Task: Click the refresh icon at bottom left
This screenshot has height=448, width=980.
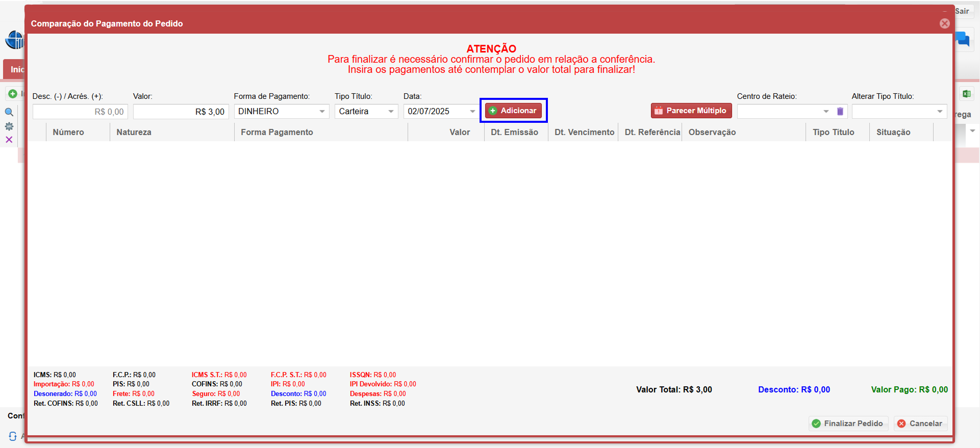Action: click(x=13, y=436)
